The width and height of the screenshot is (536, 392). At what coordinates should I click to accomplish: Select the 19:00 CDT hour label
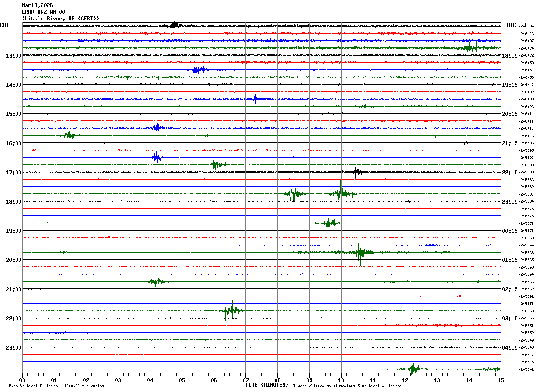(x=13, y=231)
